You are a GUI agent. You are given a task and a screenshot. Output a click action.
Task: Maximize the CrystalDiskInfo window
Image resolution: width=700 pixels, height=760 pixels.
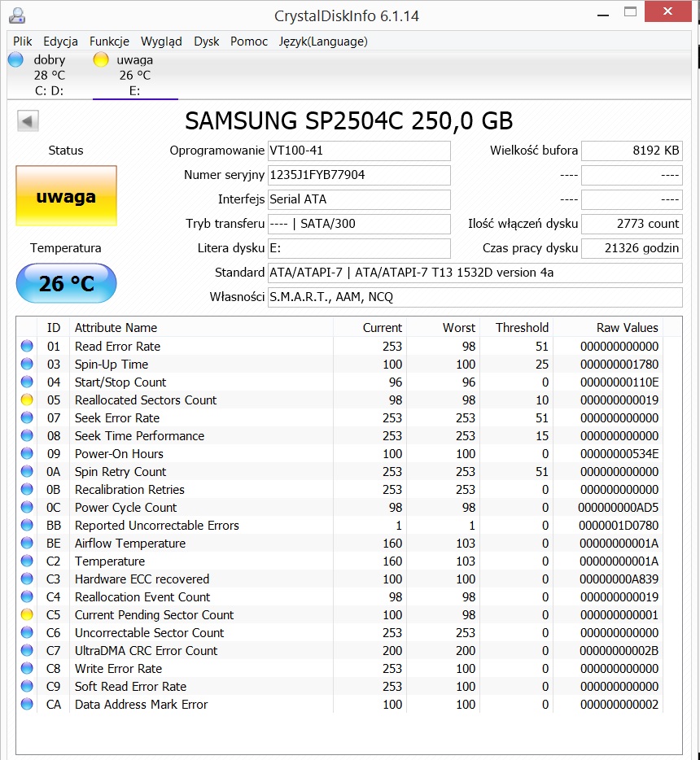[x=630, y=12]
